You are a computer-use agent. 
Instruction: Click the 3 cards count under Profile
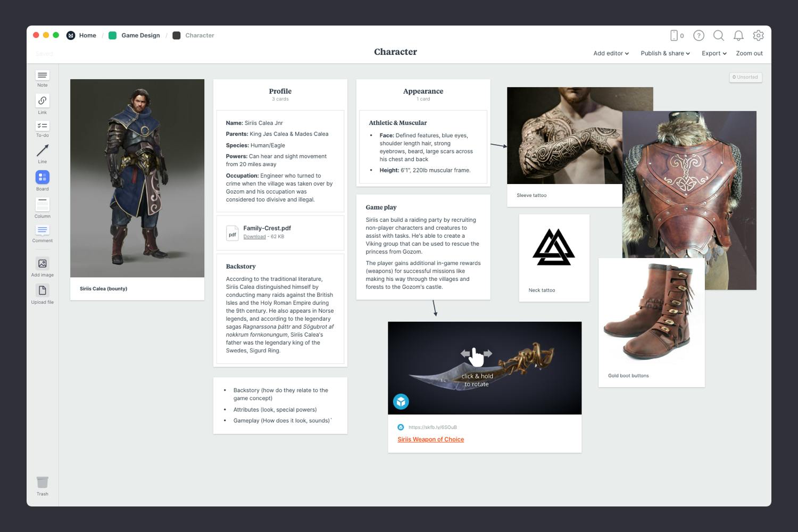pyautogui.click(x=280, y=99)
